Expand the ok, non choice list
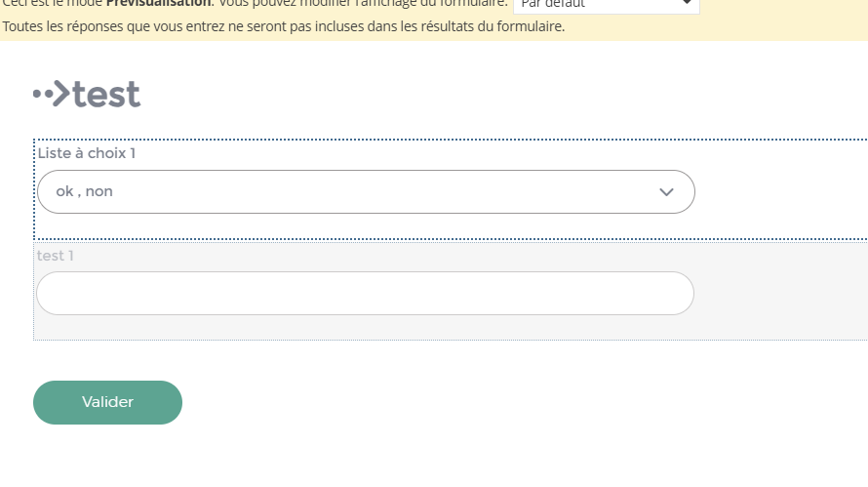Screen dimensions: 868x487 (x=366, y=191)
